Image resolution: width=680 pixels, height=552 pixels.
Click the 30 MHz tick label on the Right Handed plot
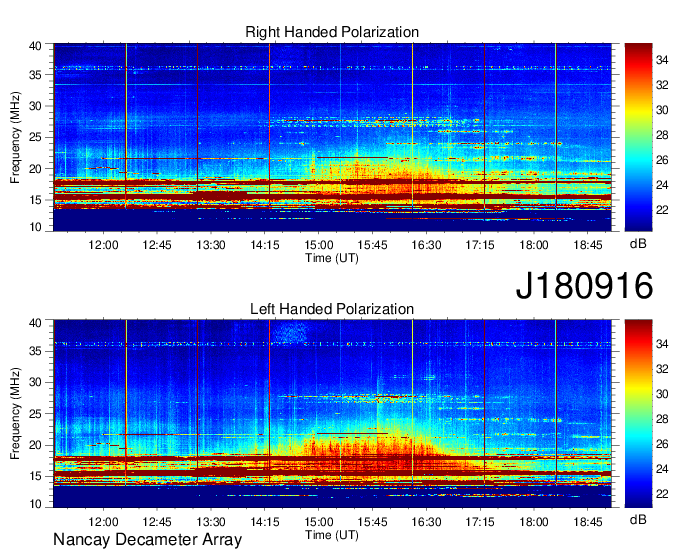coord(35,106)
